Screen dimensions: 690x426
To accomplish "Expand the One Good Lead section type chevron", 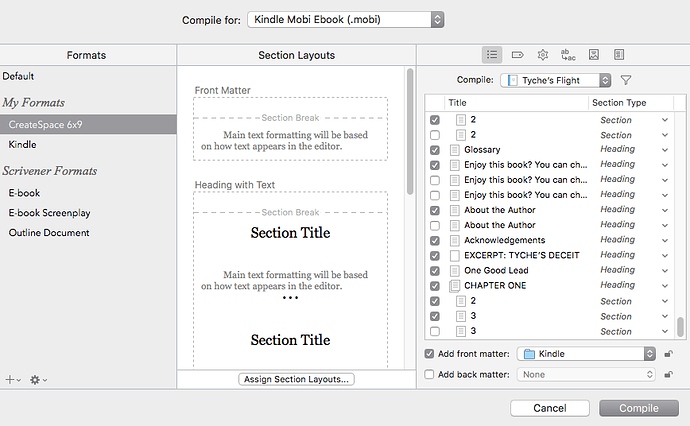I will click(665, 271).
